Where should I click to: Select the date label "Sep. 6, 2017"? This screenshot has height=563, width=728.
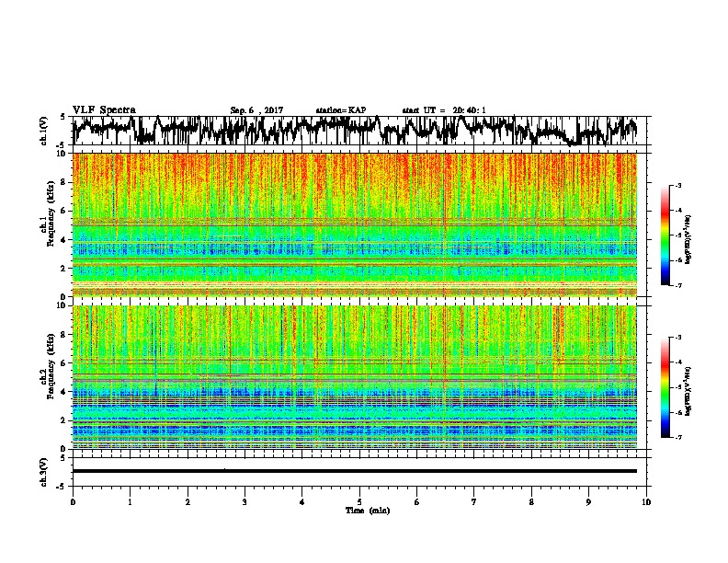[256, 110]
